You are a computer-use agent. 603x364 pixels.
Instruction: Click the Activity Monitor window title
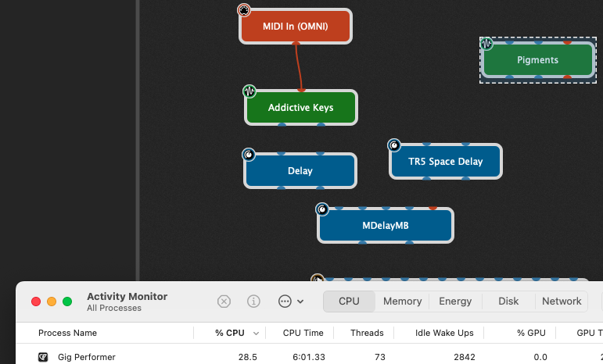tap(127, 296)
